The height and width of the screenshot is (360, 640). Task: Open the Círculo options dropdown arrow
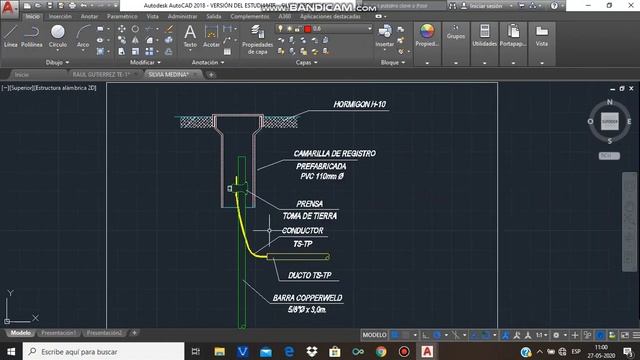58,51
